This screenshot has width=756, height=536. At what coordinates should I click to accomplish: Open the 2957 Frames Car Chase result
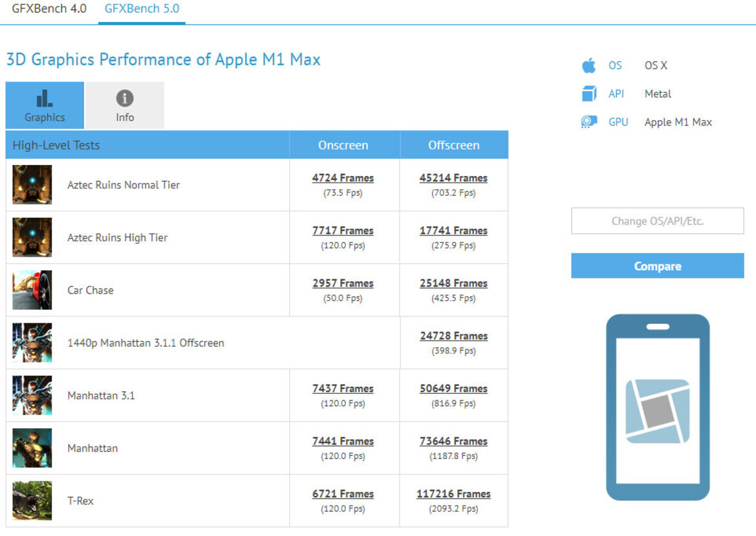click(x=343, y=283)
